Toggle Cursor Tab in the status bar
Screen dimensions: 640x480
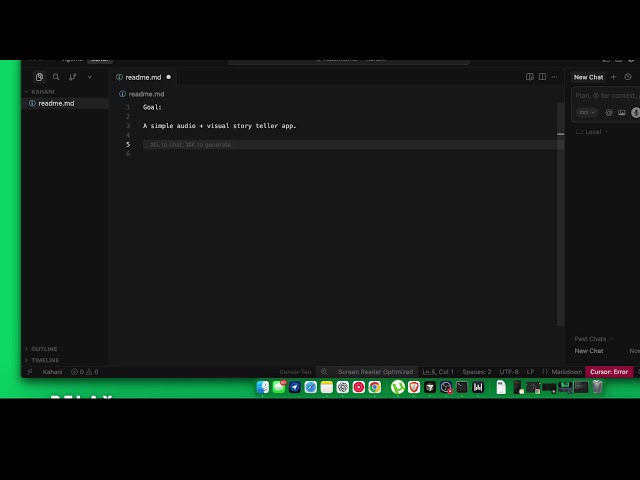click(x=296, y=372)
